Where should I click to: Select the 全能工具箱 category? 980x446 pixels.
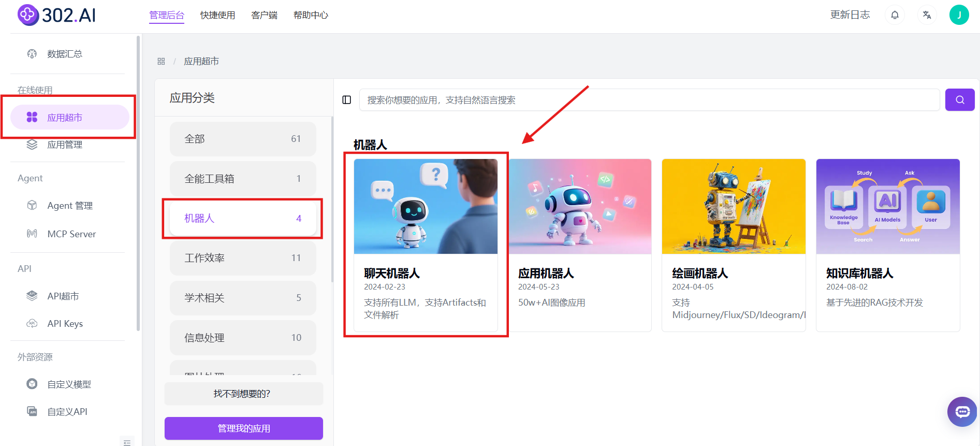point(243,179)
